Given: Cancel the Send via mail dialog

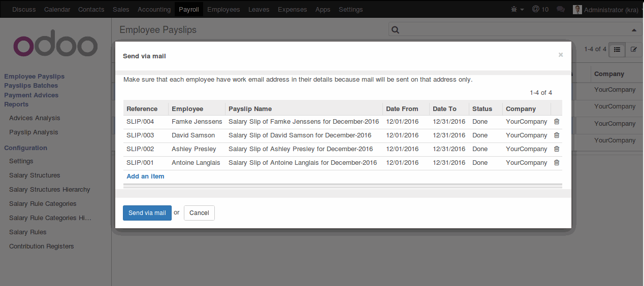Looking at the screenshot, I should [199, 213].
